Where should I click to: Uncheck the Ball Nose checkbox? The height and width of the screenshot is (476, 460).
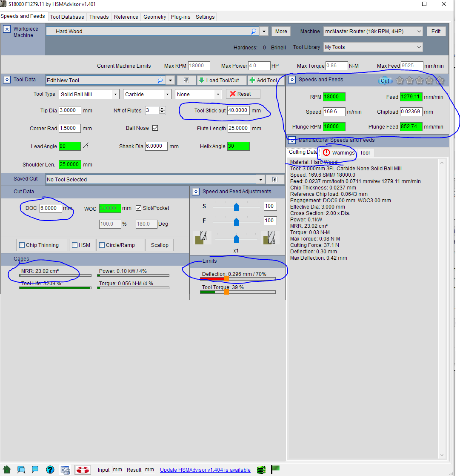click(x=155, y=128)
